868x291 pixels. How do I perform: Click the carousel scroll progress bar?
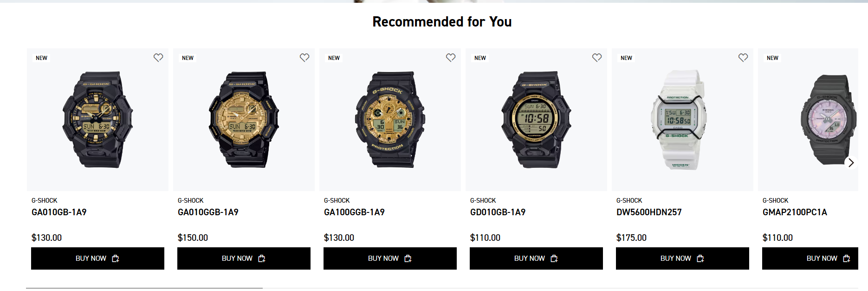point(144,288)
